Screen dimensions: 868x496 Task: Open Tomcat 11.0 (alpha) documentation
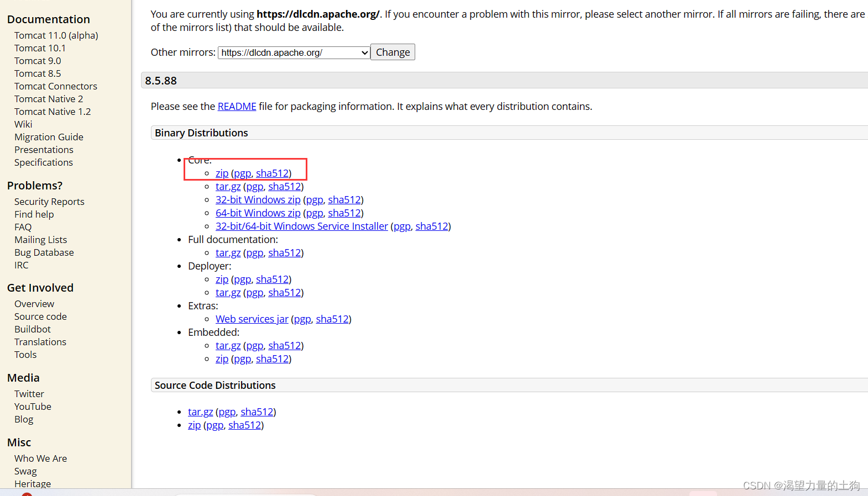(x=56, y=35)
